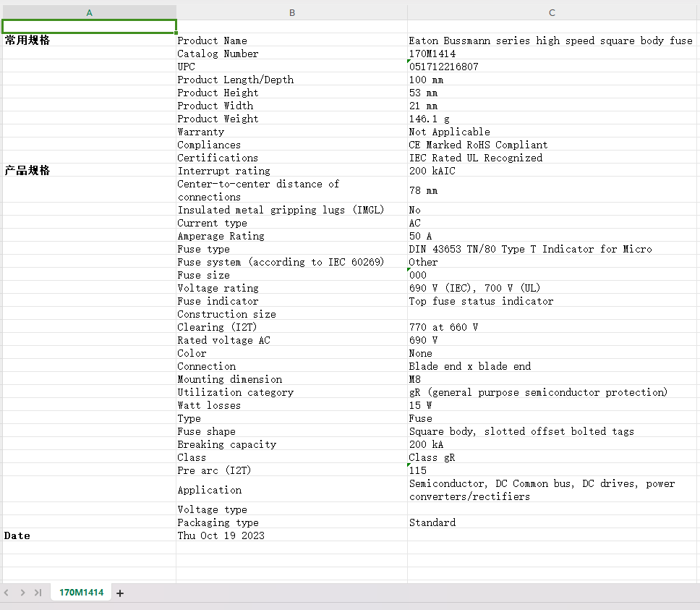The image size is (700, 610).
Task: Click the 146.1 g value cell
Action: [552, 119]
